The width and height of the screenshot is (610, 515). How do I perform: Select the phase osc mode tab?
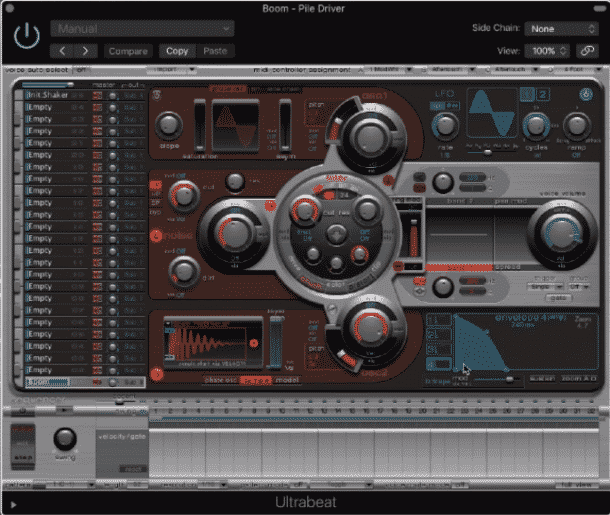(x=220, y=380)
